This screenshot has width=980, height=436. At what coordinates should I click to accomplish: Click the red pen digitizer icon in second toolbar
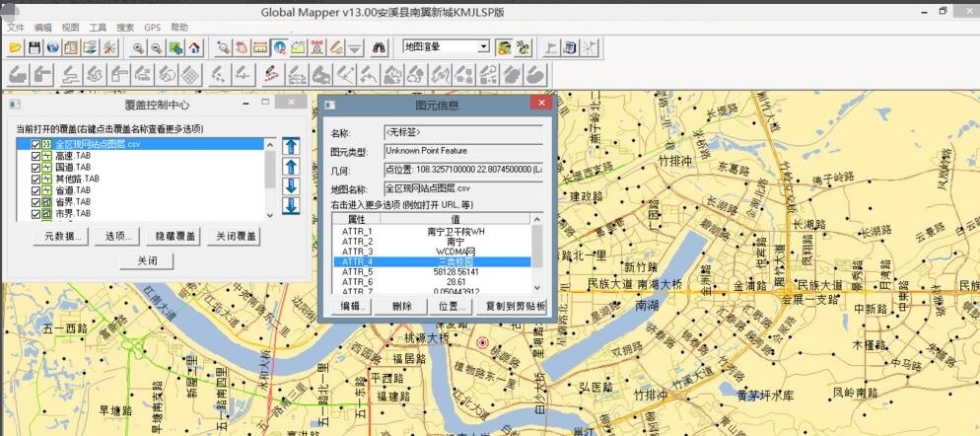coord(271,74)
